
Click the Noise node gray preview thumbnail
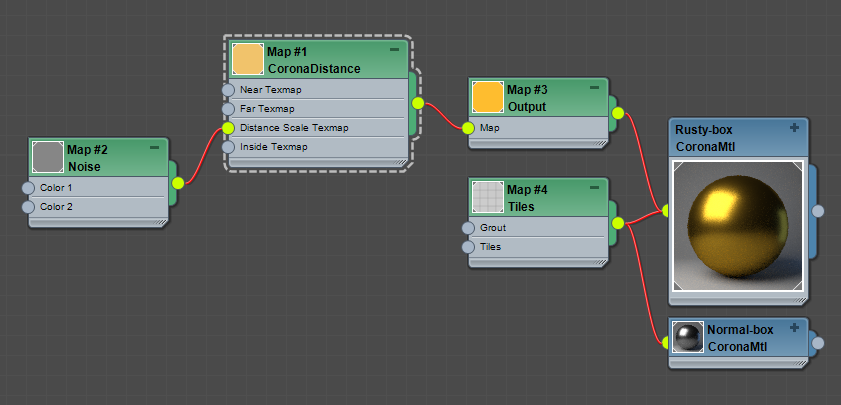tap(48, 157)
